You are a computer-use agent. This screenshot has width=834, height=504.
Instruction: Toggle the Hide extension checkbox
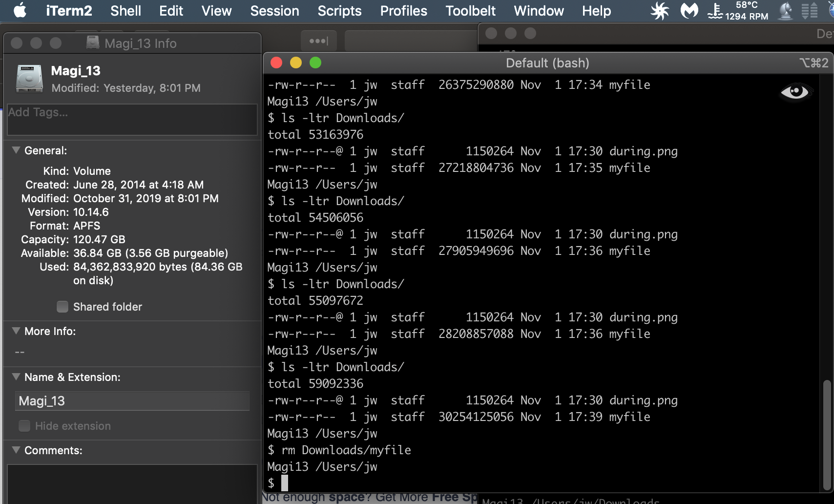coord(24,426)
